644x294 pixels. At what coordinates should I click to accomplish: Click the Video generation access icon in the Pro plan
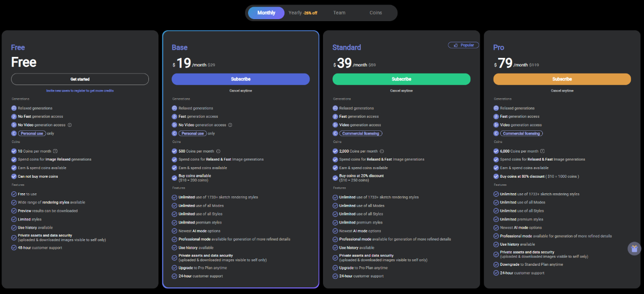[x=496, y=125]
